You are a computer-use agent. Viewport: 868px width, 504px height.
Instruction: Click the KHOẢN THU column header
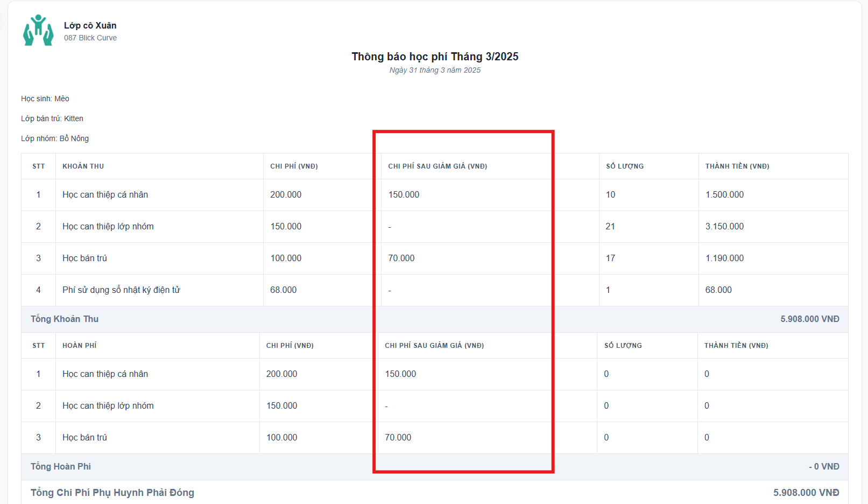click(83, 166)
